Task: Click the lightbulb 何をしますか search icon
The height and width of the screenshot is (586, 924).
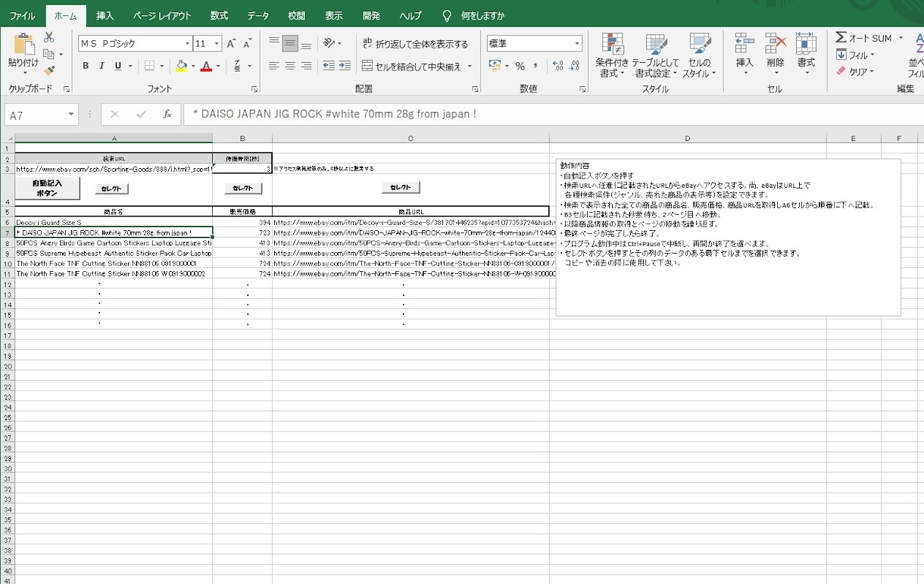Action: click(x=446, y=15)
